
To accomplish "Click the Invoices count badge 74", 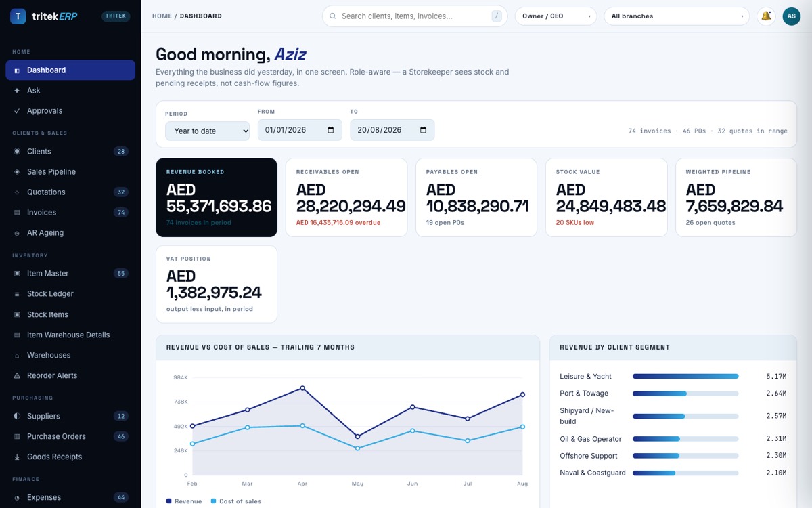I will tap(121, 213).
